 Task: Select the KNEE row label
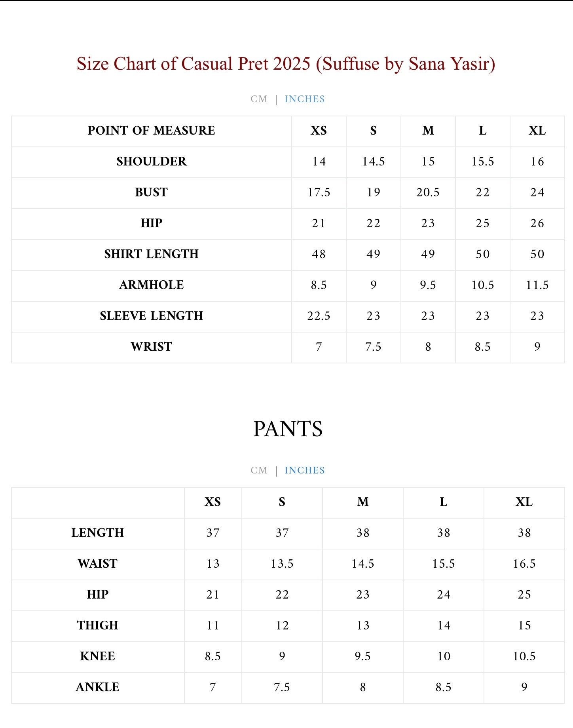click(97, 656)
